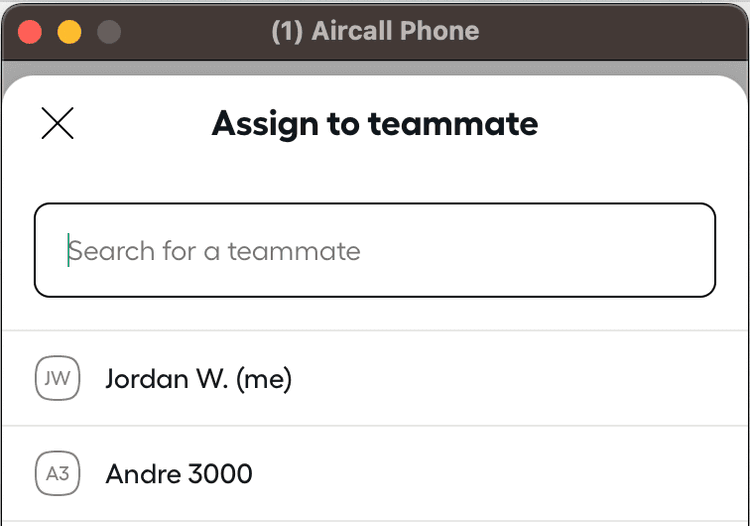Click the JW avatar icon
The image size is (750, 526).
[57, 378]
